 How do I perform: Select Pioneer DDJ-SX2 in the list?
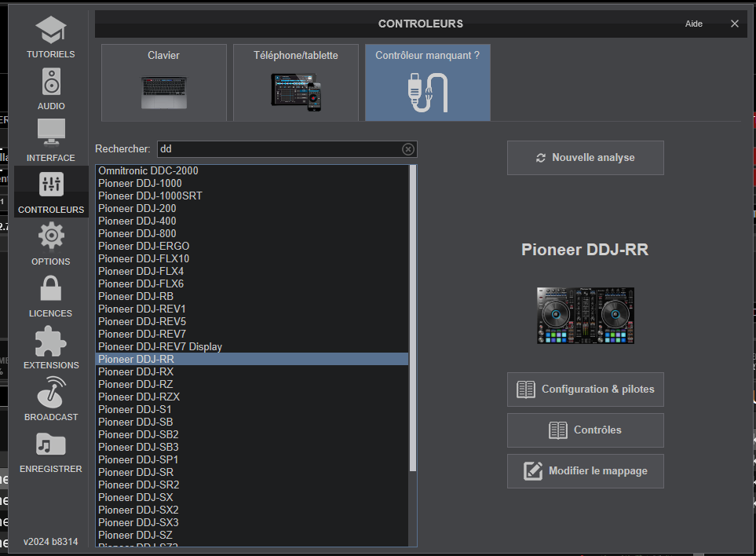(252, 509)
